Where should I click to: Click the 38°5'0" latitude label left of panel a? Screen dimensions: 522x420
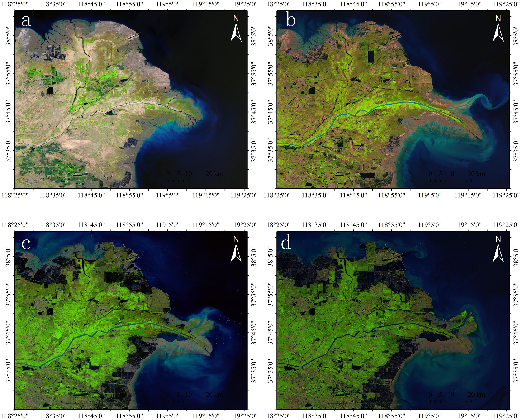pos(8,35)
